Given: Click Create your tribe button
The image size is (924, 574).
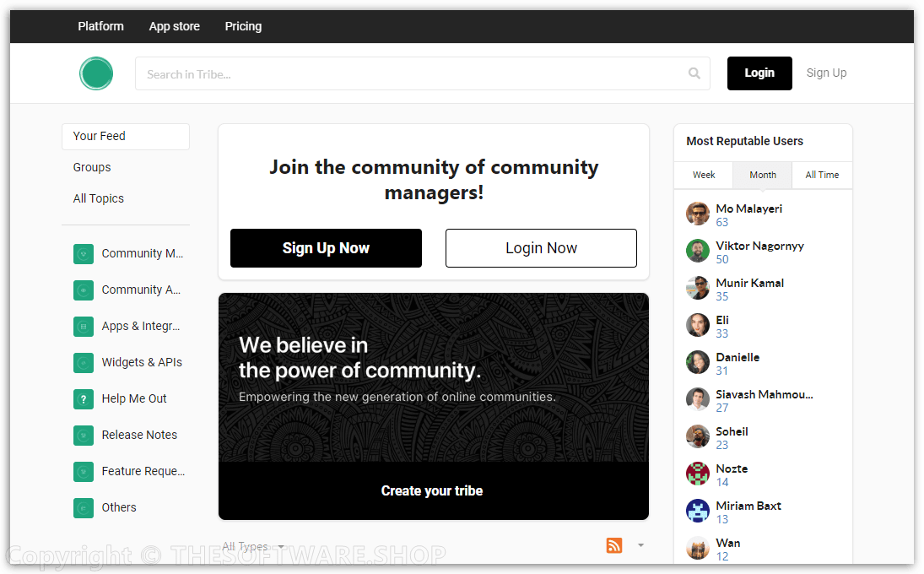Looking at the screenshot, I should point(433,490).
